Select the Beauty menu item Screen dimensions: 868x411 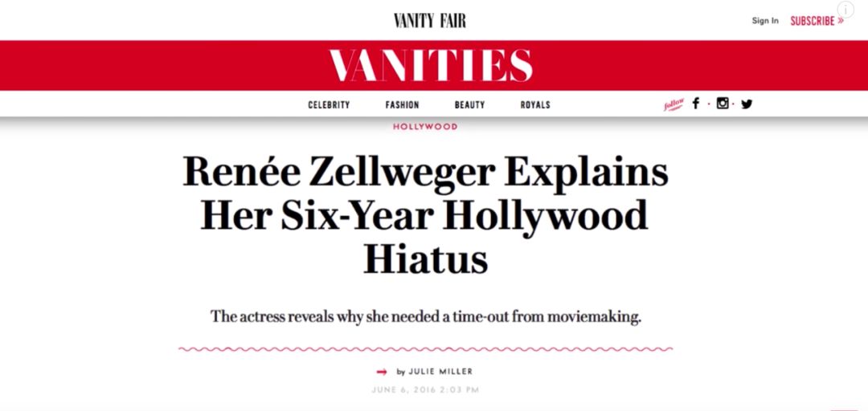pos(469,105)
